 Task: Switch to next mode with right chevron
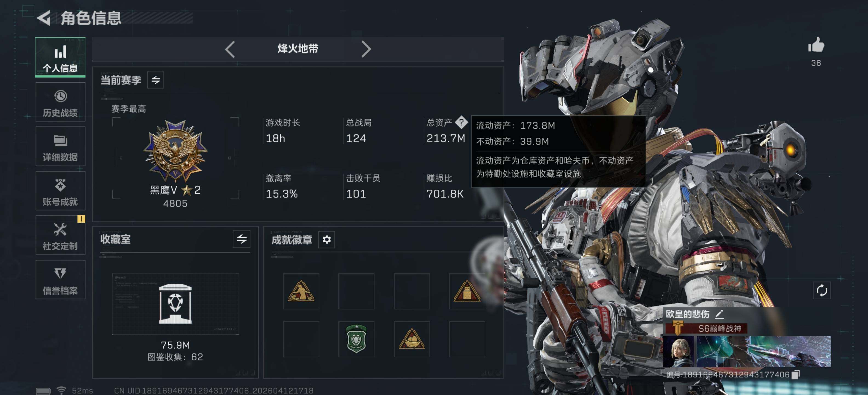click(366, 49)
